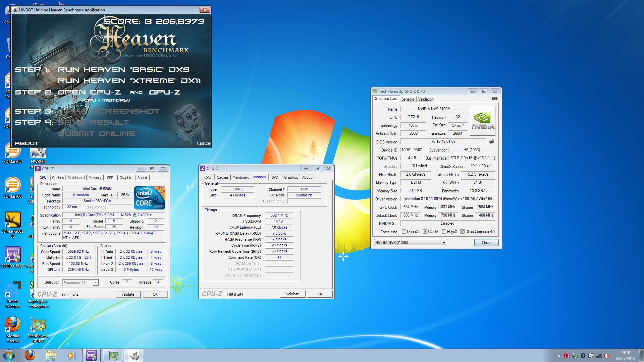This screenshot has height=362, width=644.
Task: Click the GPU Clock value 654 MHz
Action: (x=411, y=207)
